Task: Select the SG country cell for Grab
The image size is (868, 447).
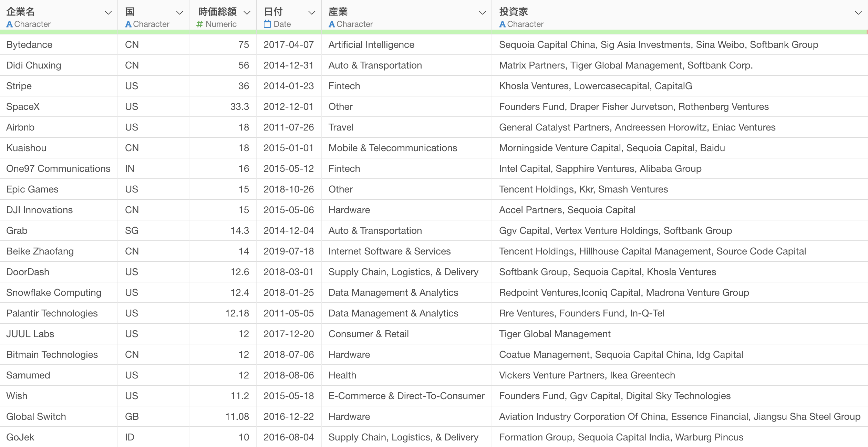Action: click(154, 231)
